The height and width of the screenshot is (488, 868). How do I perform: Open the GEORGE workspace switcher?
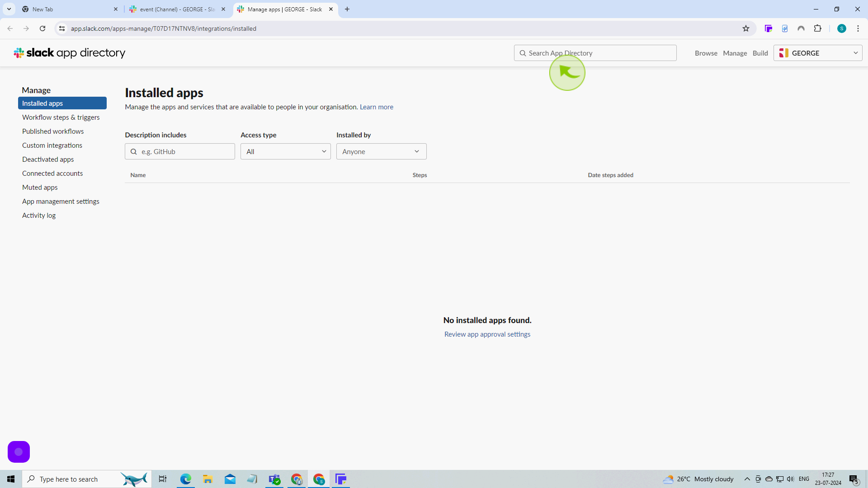click(818, 53)
